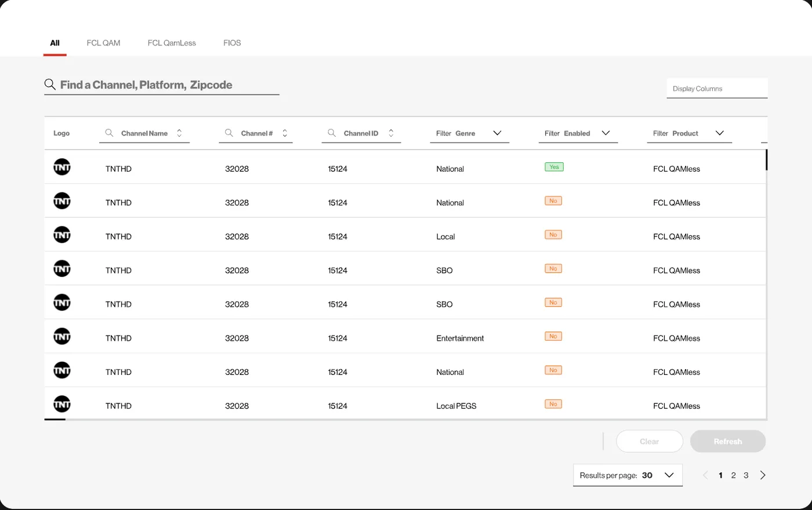Open the Filter Enabled dropdown
Image resolution: width=812 pixels, height=510 pixels.
coord(578,133)
